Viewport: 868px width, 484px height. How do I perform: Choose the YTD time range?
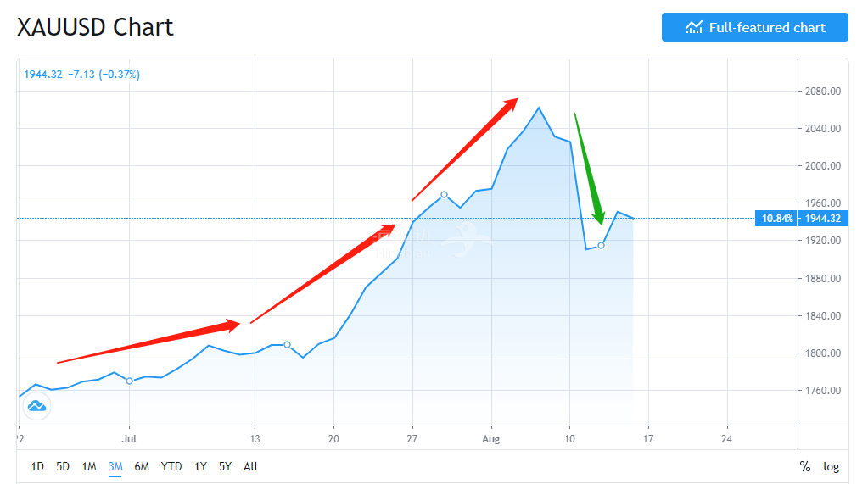tap(171, 466)
